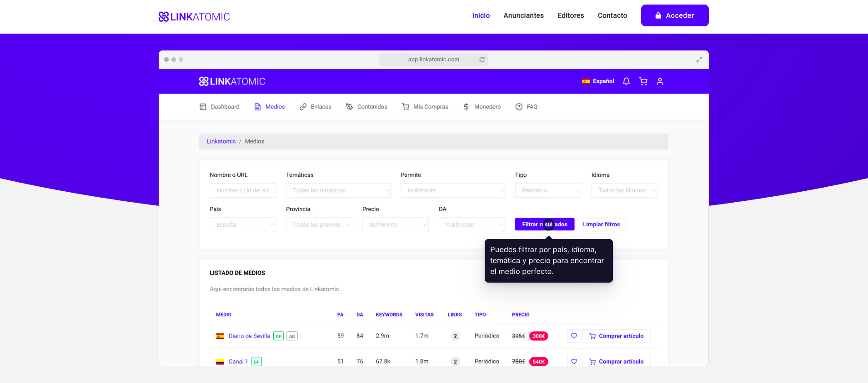Go to the Dashboard tab

pos(220,107)
